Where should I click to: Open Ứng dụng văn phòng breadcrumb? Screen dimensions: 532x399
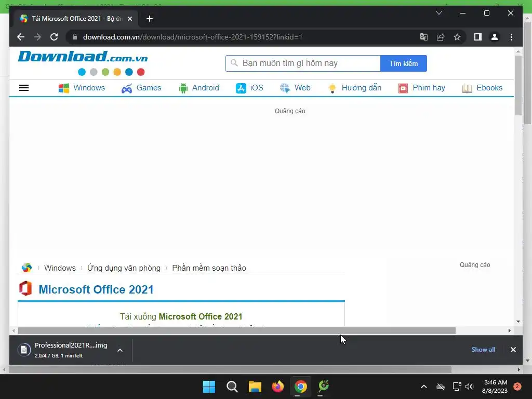(124, 268)
